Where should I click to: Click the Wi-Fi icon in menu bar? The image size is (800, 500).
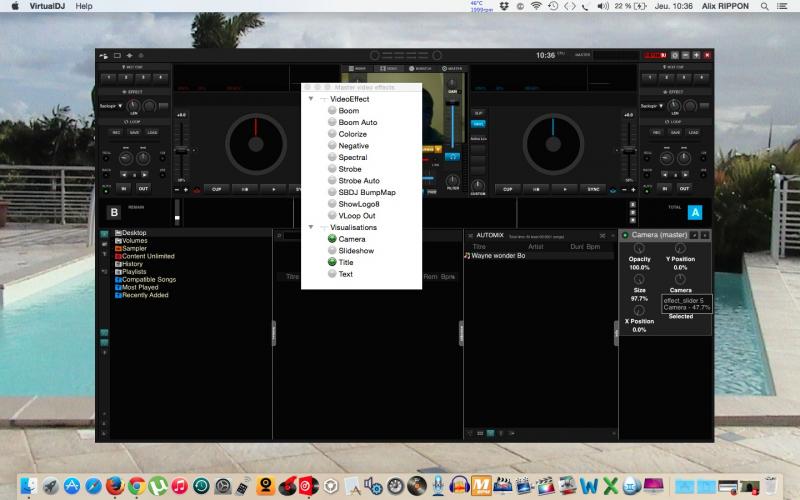536,6
